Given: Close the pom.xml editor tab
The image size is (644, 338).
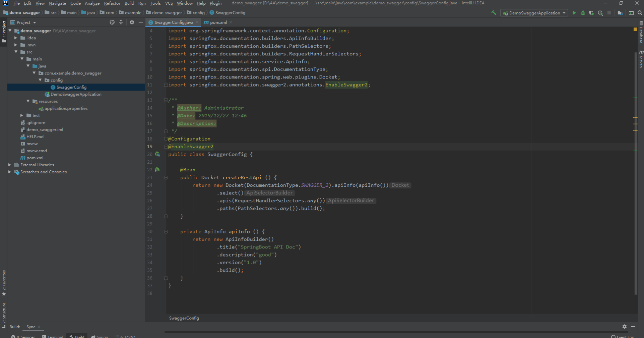Looking at the screenshot, I should point(231,22).
